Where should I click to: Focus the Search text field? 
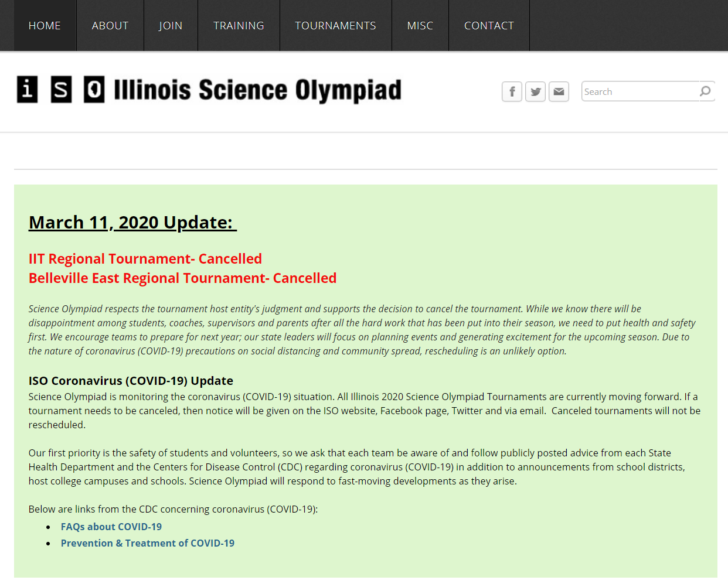pos(639,91)
